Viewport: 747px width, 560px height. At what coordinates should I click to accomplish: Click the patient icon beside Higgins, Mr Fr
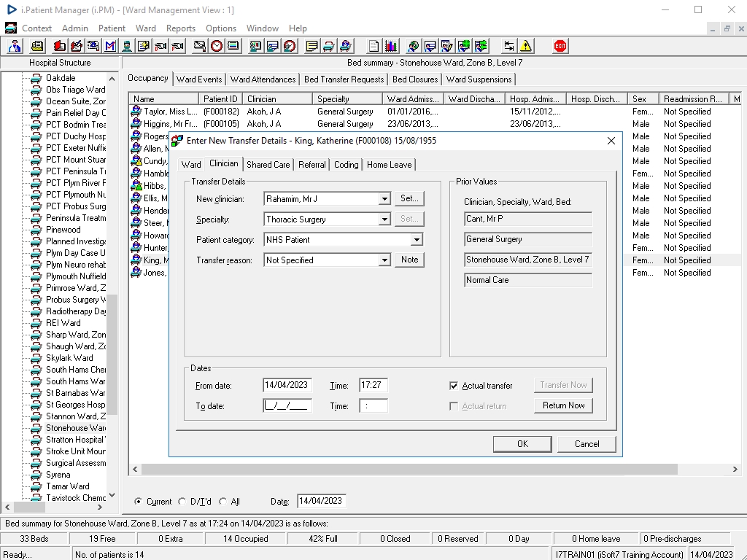click(x=136, y=124)
